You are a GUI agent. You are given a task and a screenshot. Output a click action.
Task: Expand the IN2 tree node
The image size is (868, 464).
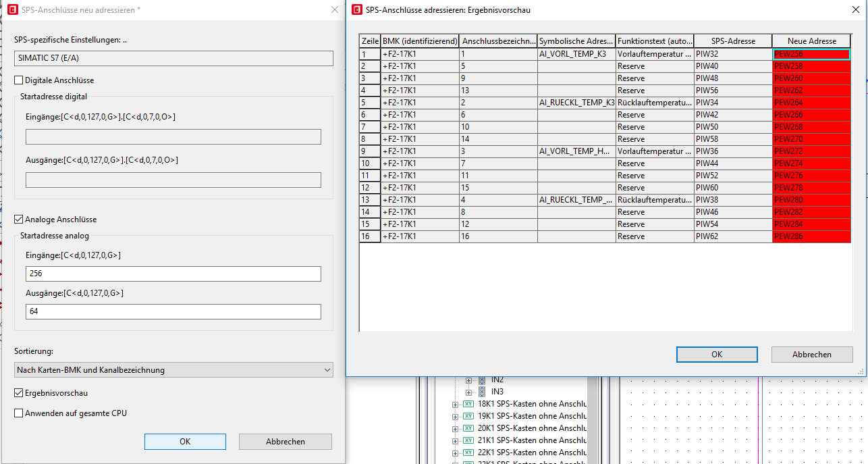(x=468, y=380)
